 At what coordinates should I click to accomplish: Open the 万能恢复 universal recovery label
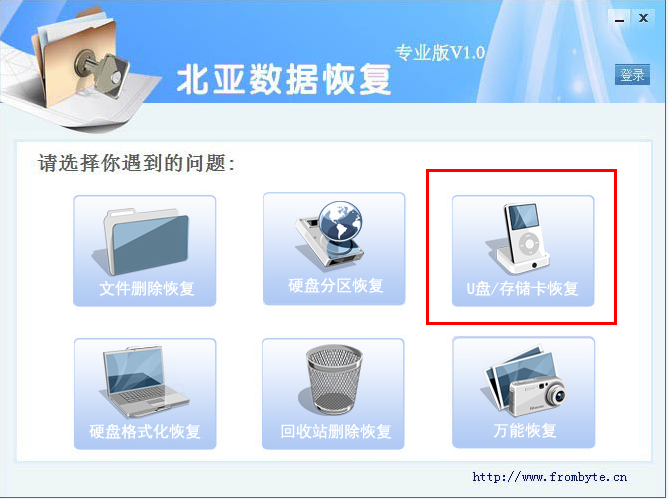pos(525,430)
